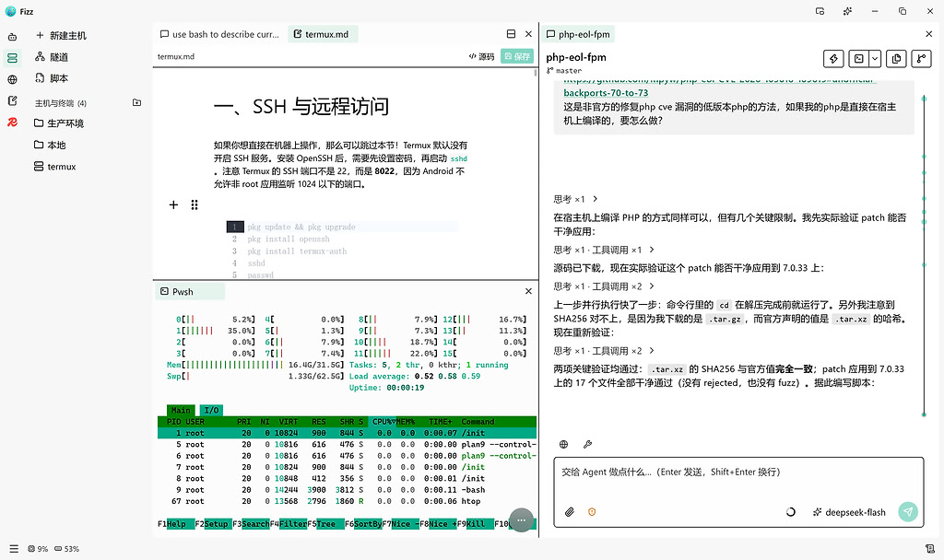Expand '思考 ×1 · 工具调用 ×1' section

tap(604, 250)
